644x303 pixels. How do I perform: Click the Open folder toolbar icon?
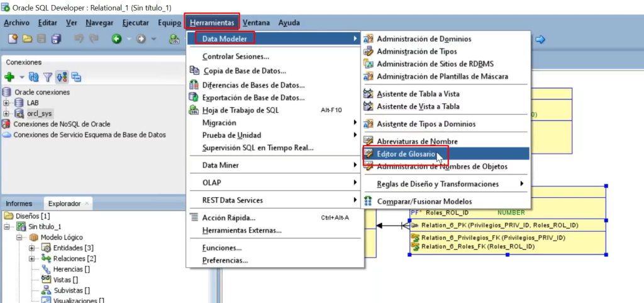click(x=27, y=39)
